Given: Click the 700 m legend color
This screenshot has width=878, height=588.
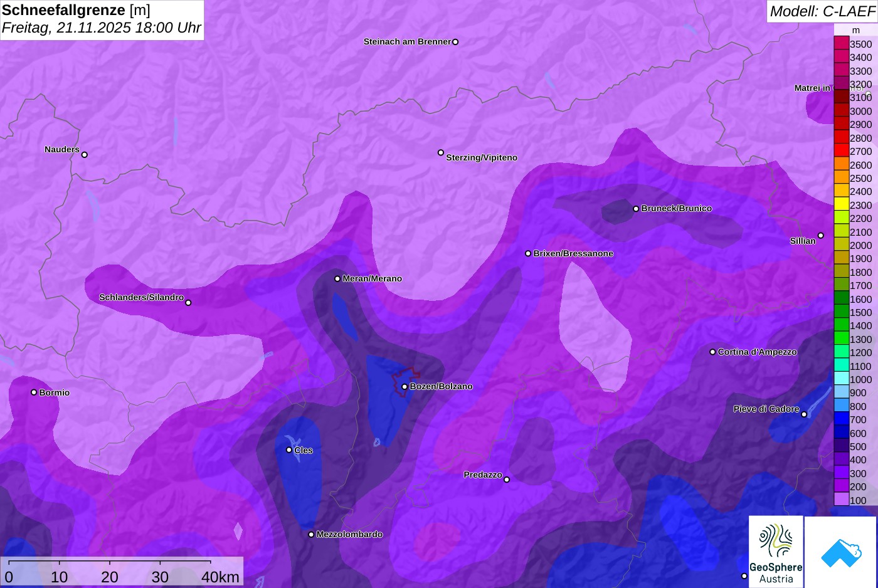Looking at the screenshot, I should point(841,419).
